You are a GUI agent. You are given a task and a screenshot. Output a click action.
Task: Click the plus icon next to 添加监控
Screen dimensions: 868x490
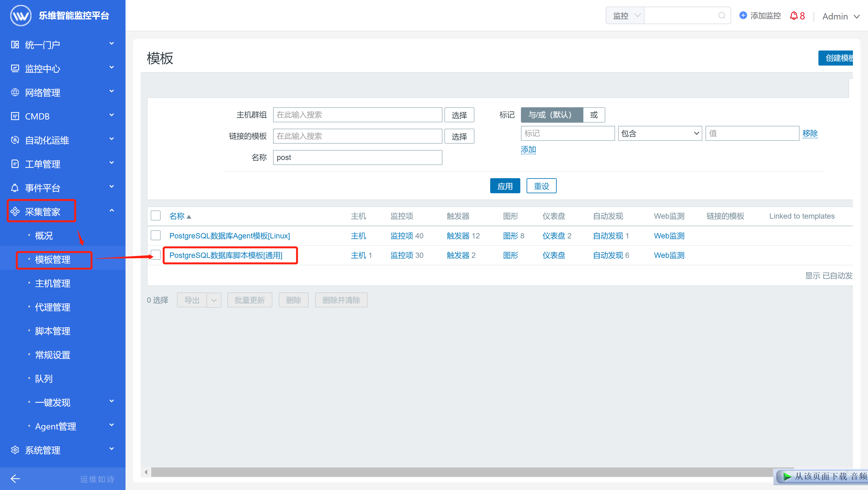point(743,15)
